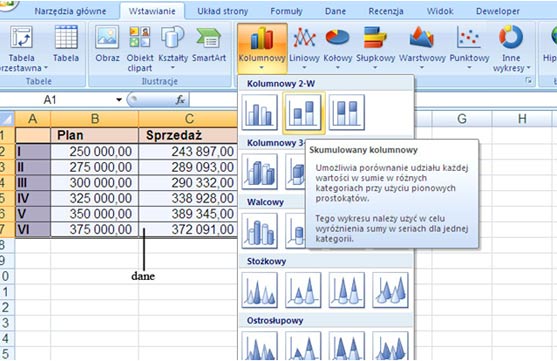Click row label cell VI

pos(33,230)
